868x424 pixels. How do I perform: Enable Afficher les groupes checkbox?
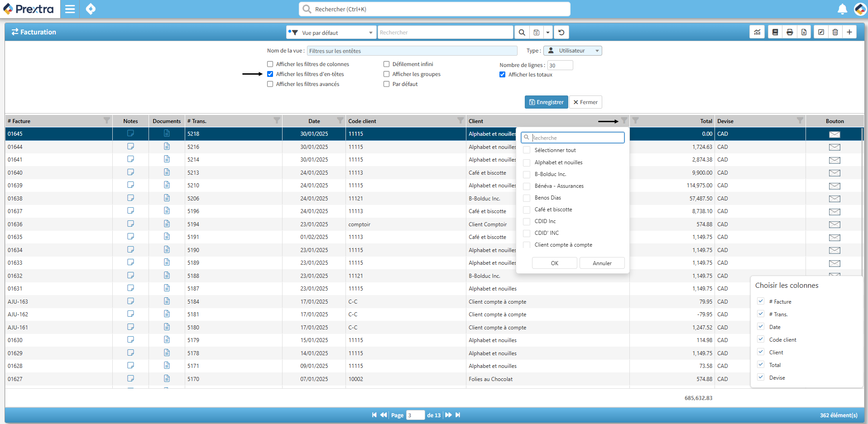click(x=387, y=74)
